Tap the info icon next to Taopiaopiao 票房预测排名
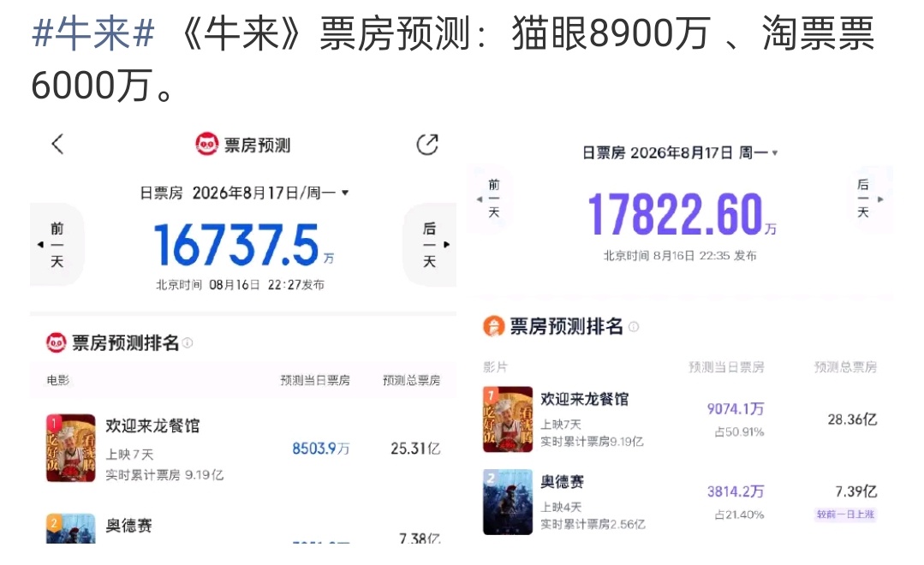Viewport: 924px width, 565px height. click(634, 326)
